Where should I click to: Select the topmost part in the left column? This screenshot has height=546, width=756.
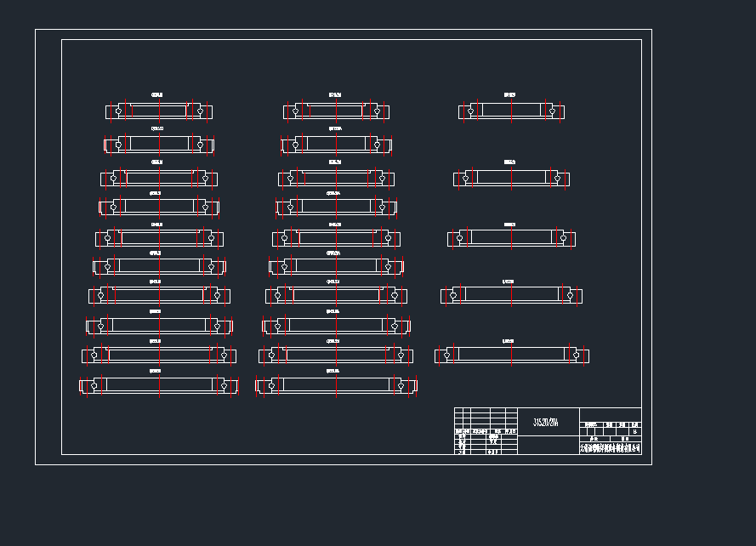159,111
